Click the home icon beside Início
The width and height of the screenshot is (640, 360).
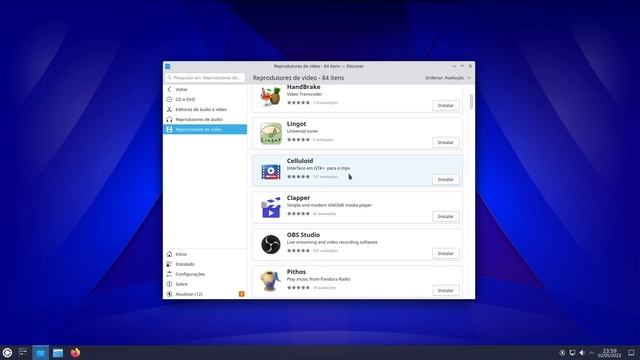(x=169, y=254)
